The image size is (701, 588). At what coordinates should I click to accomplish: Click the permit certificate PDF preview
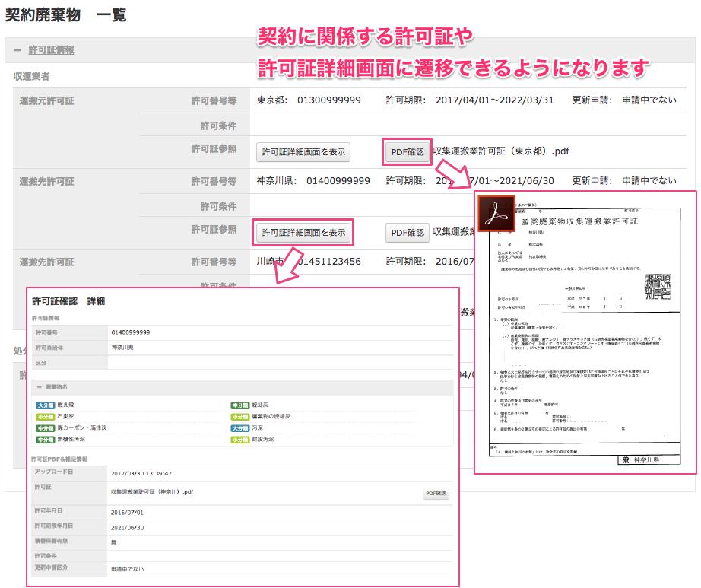pyautogui.click(x=585, y=335)
